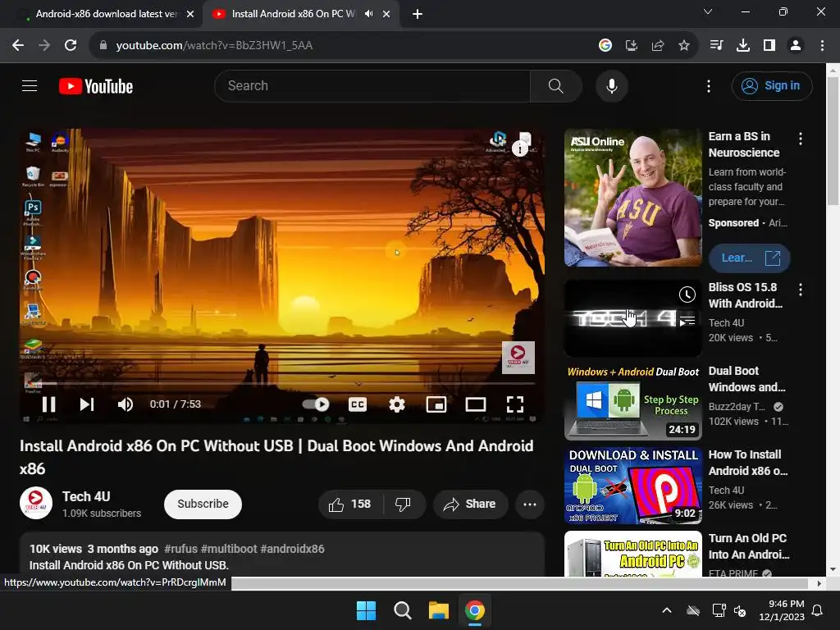Screen dimensions: 840x630
Task: Open YouTube guide hamburger menu
Action: [x=30, y=85]
